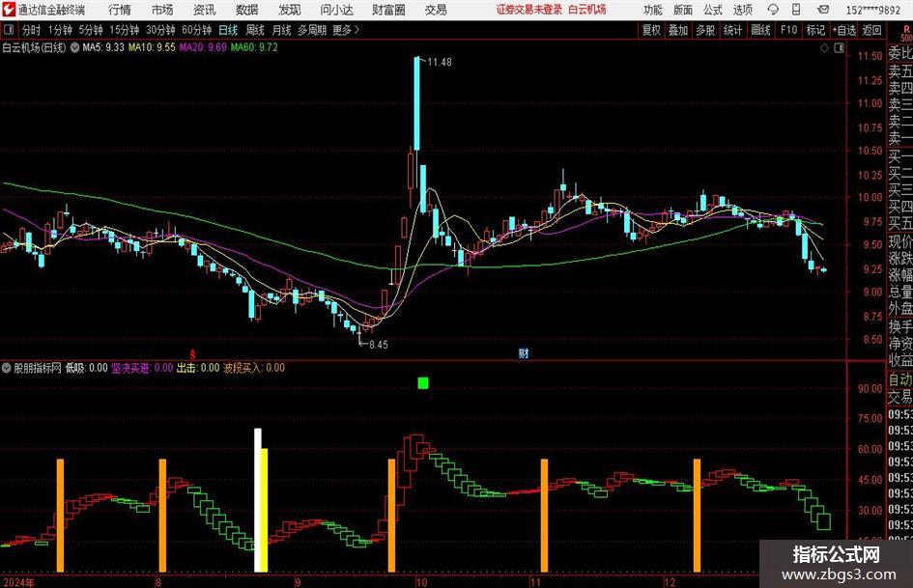Image resolution: width=913 pixels, height=588 pixels.
Task: Click the diamond icon at chart top right
Action: [824, 48]
